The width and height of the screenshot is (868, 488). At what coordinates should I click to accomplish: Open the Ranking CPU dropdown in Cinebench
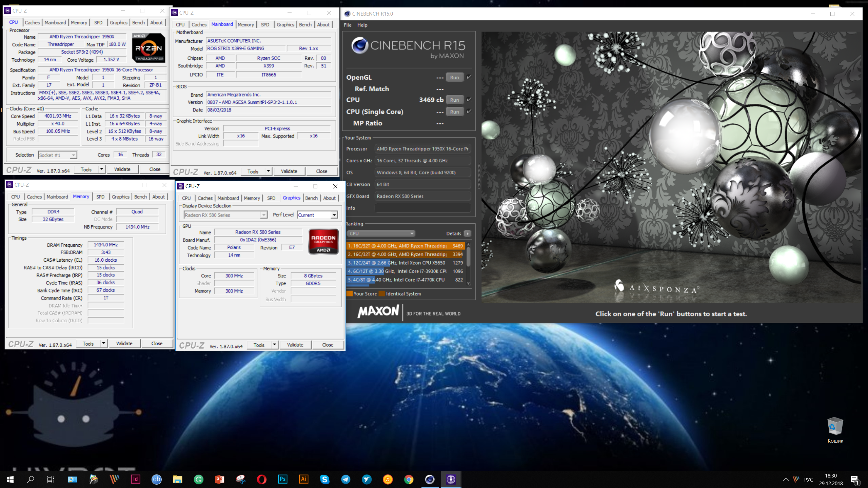(x=381, y=233)
